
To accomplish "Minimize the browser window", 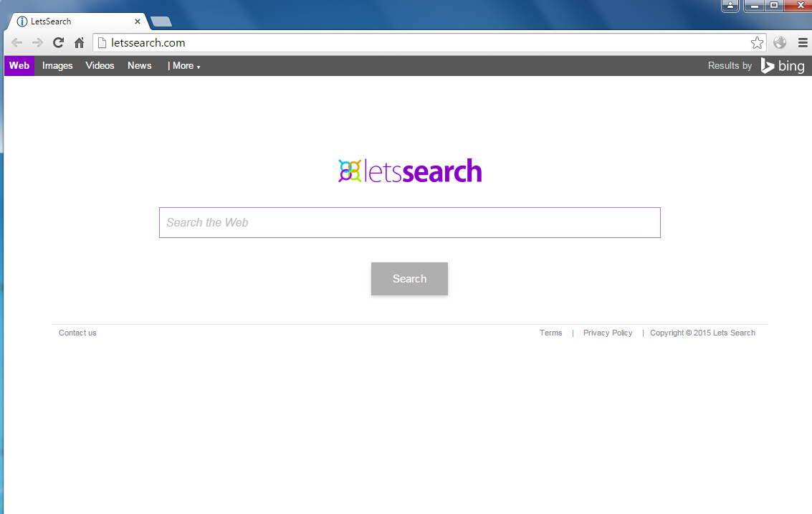I will (755, 6).
